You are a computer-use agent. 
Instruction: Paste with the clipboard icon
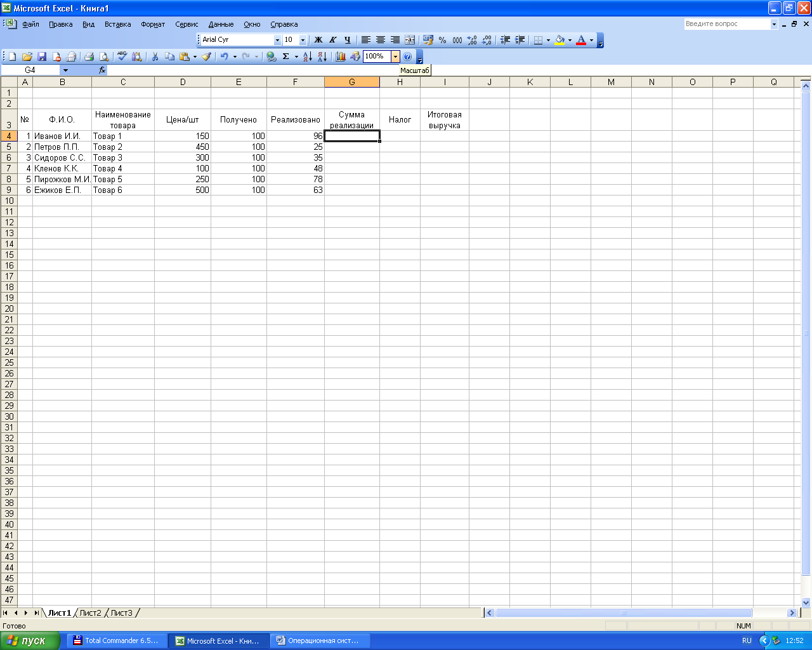click(x=185, y=56)
